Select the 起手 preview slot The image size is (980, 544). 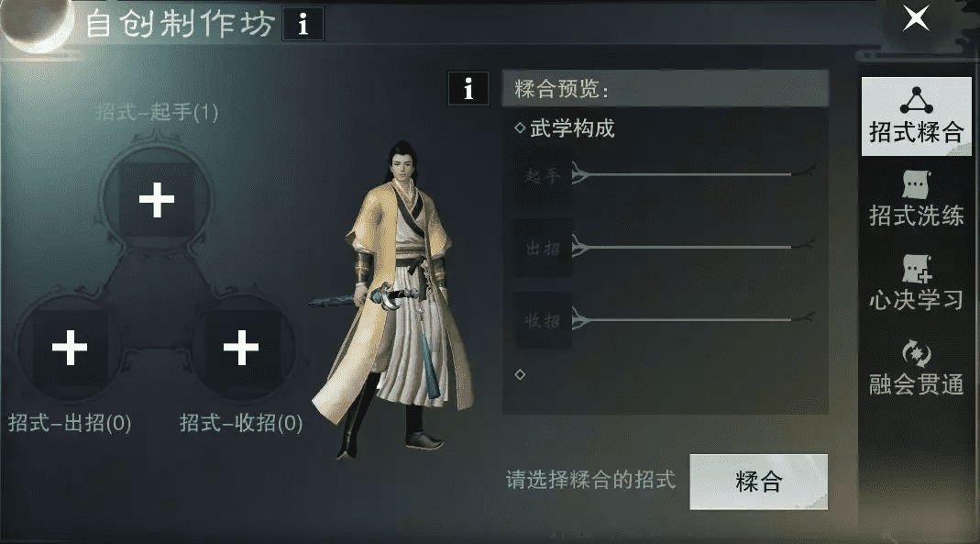click(543, 175)
